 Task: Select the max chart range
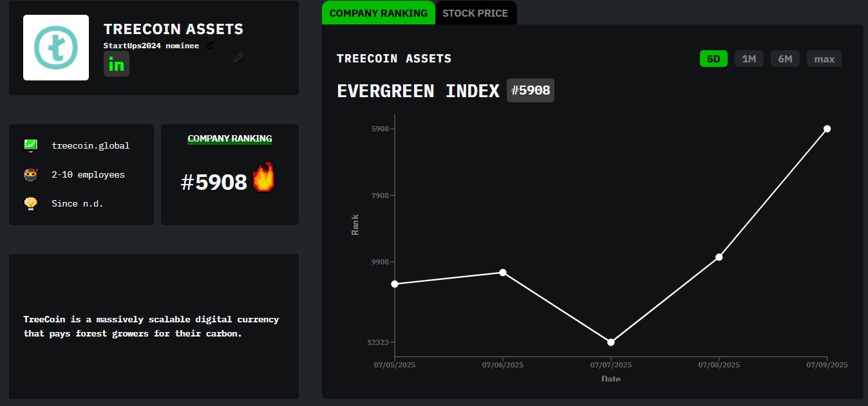pyautogui.click(x=824, y=59)
